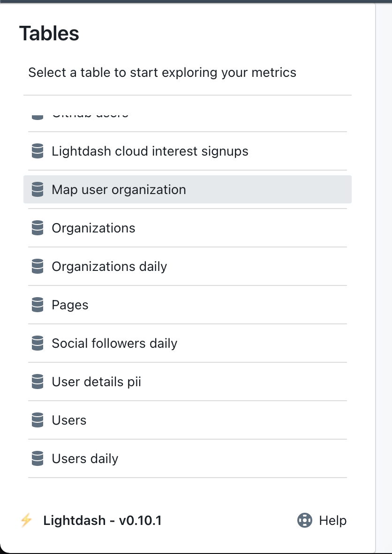
Task: Click the database icon beside Pages
Action: point(37,305)
